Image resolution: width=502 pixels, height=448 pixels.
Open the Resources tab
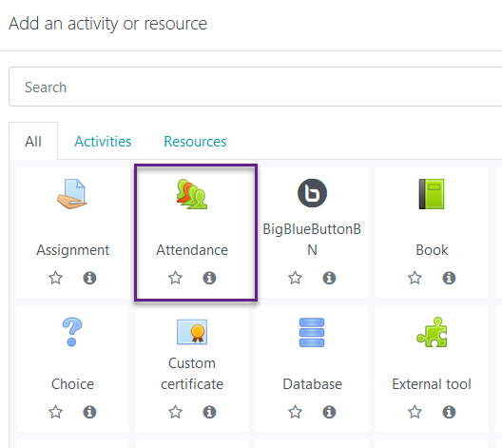(195, 141)
